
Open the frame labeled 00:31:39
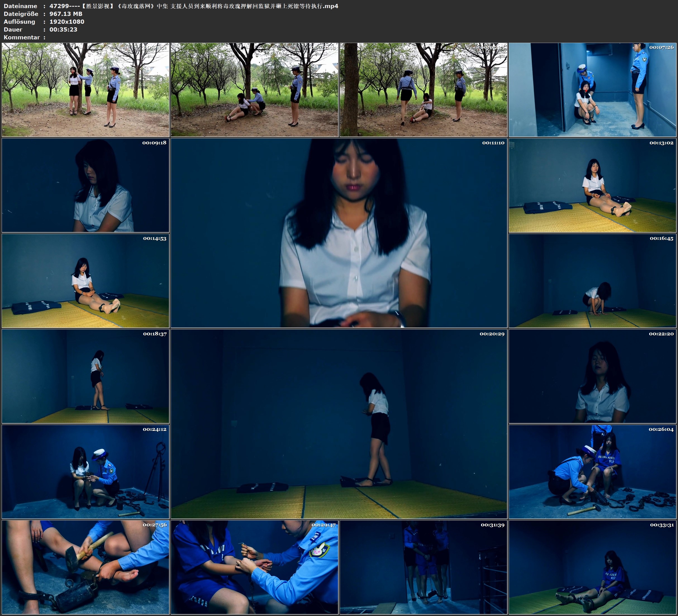pos(424,567)
